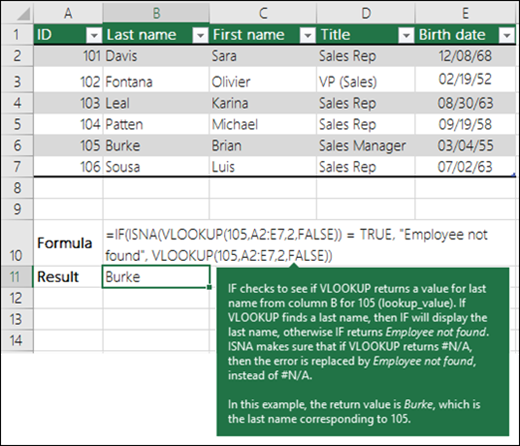Screen dimensions: 520x446
Task: Click the Formula label cell
Action: coord(68,243)
